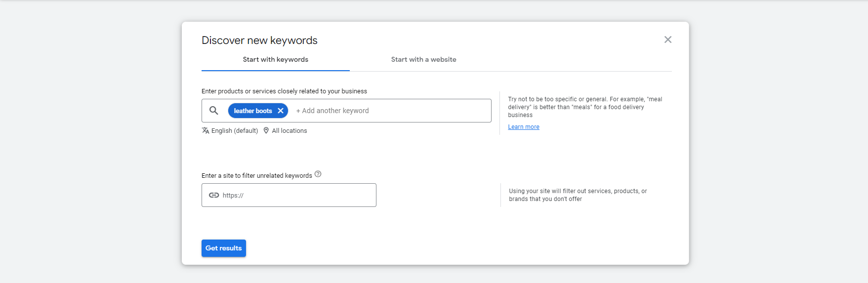Click the https:// site filter field
The height and width of the screenshot is (283, 868).
(289, 195)
